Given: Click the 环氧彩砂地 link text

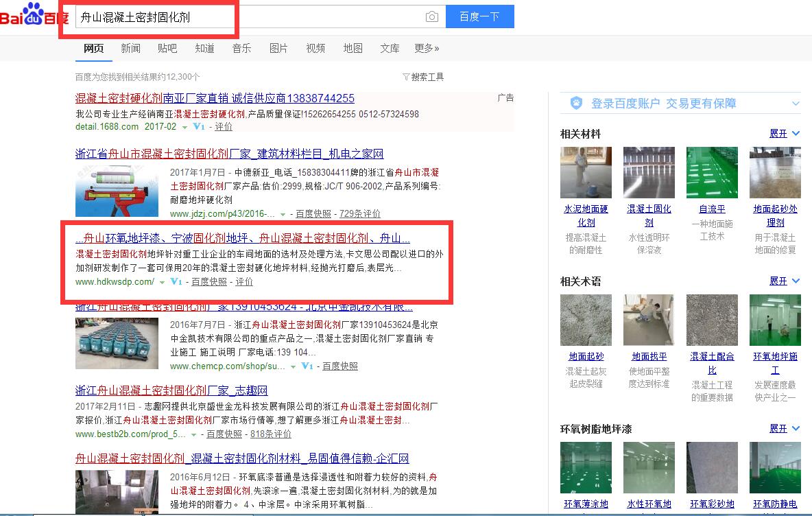Looking at the screenshot, I should pos(712,504).
